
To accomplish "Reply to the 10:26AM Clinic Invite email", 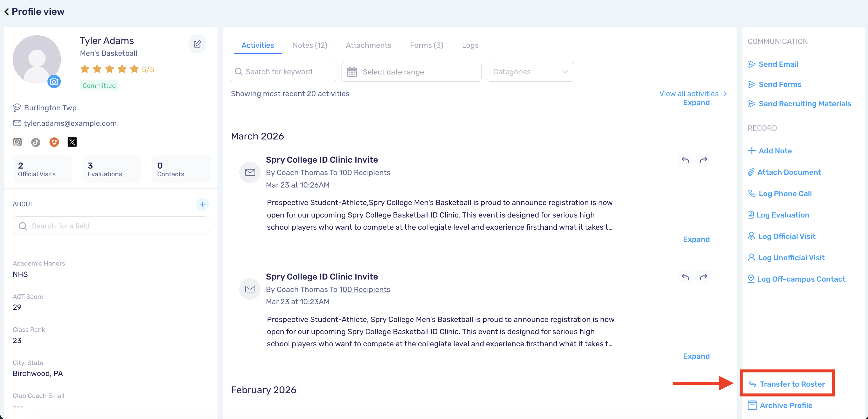I will click(x=685, y=160).
